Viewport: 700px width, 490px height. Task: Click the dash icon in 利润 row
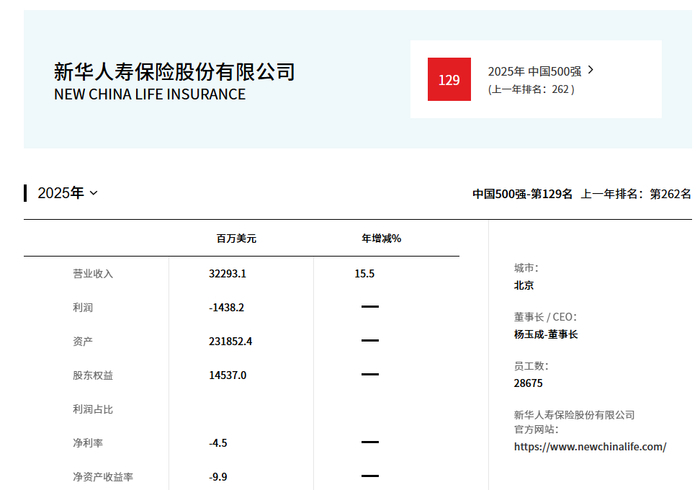[x=369, y=307]
